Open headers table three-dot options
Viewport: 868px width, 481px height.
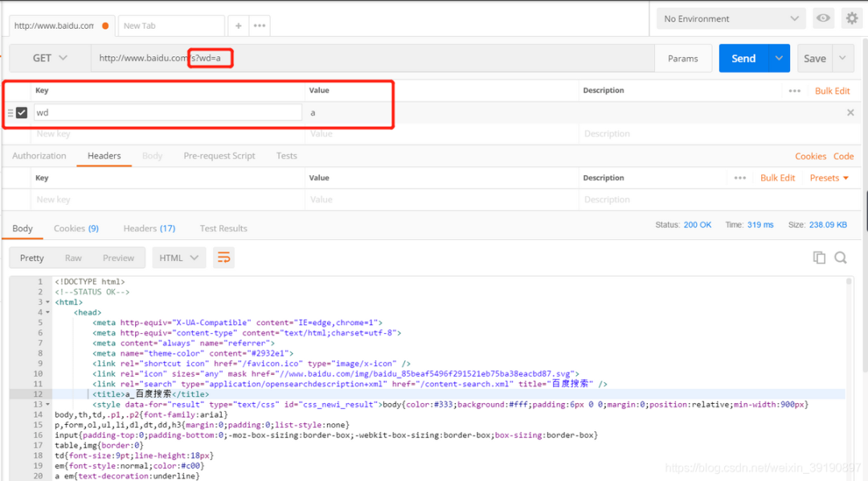pos(740,178)
